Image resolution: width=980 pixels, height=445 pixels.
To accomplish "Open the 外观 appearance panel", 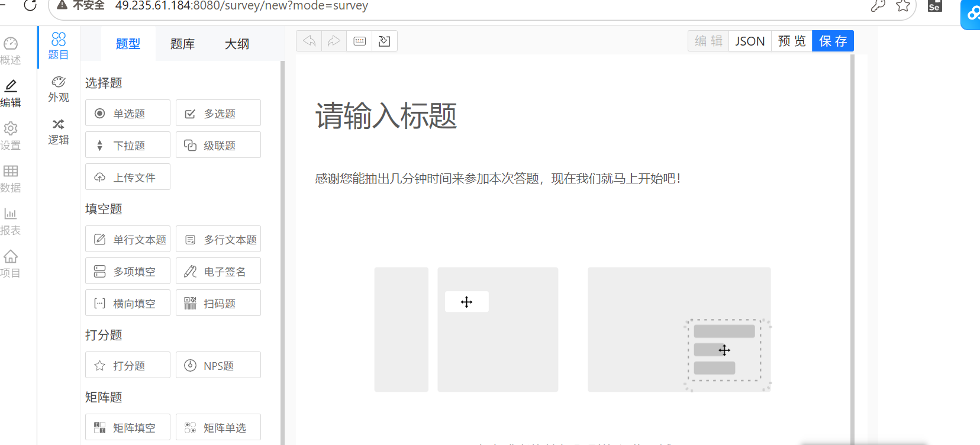I will (x=59, y=89).
